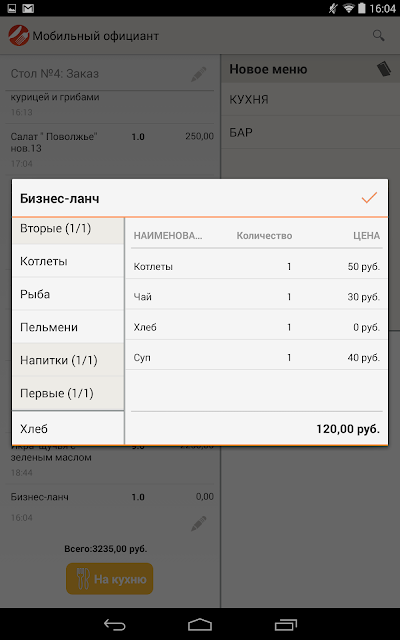The height and width of the screenshot is (640, 400).
Task: Open the Android recent apps button
Action: 286,624
